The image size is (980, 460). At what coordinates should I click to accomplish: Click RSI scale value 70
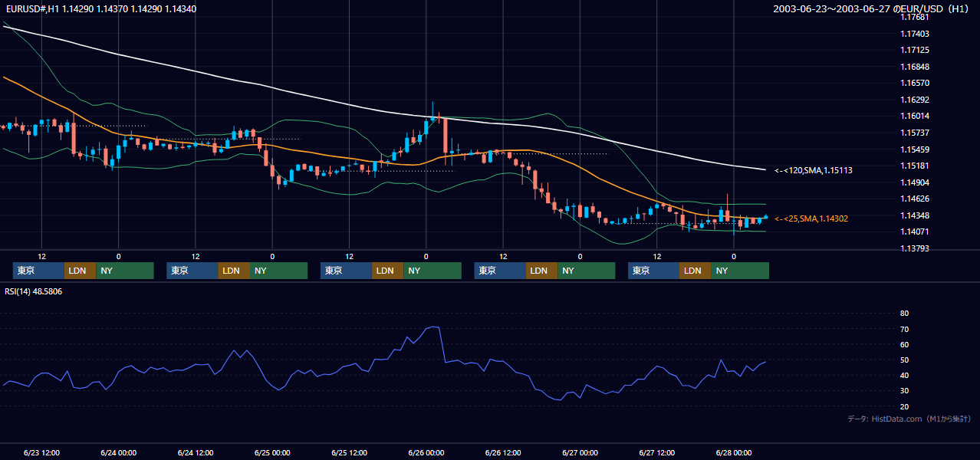904,329
